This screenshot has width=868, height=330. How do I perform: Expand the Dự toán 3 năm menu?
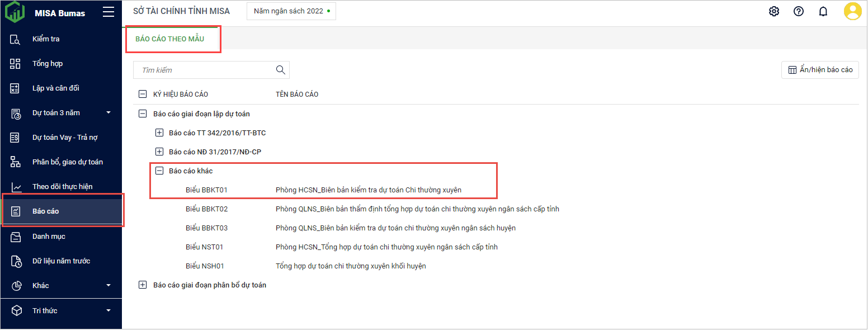[x=108, y=113]
